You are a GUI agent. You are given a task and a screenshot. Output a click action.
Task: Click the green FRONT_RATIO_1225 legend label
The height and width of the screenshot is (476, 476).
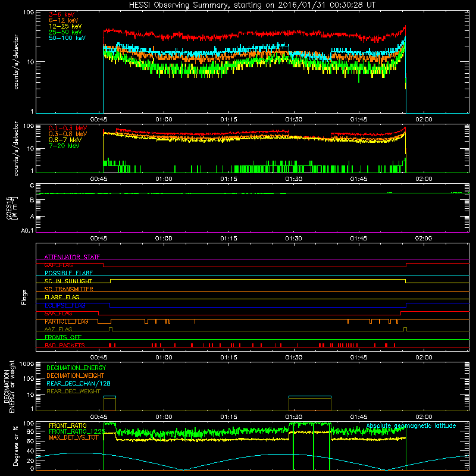point(77,431)
